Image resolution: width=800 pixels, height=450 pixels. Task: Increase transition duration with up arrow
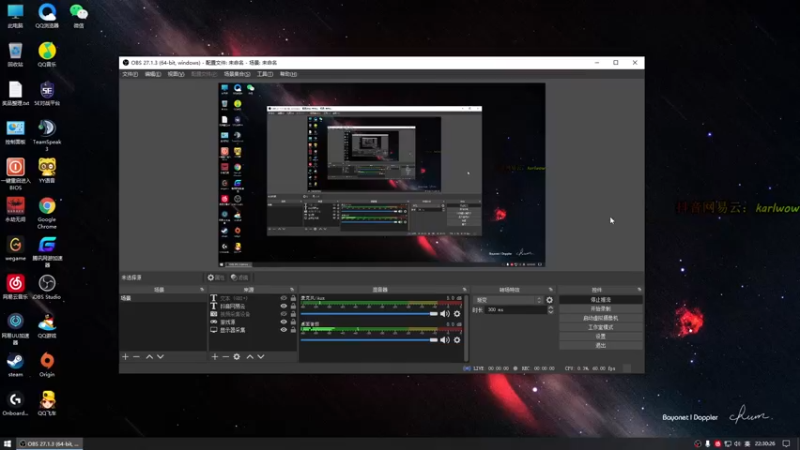pos(551,308)
